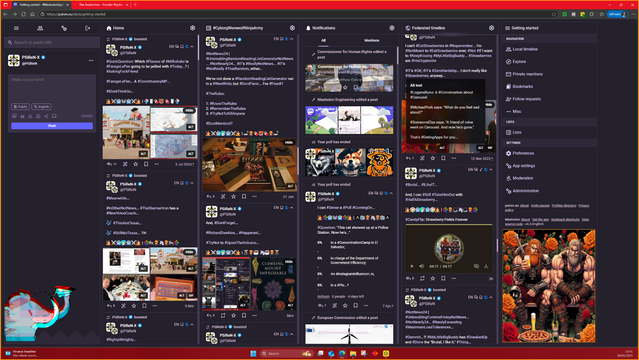Open Getting started hamburger icon in compose column
This screenshot has height=360, width=639.
click(16, 28)
